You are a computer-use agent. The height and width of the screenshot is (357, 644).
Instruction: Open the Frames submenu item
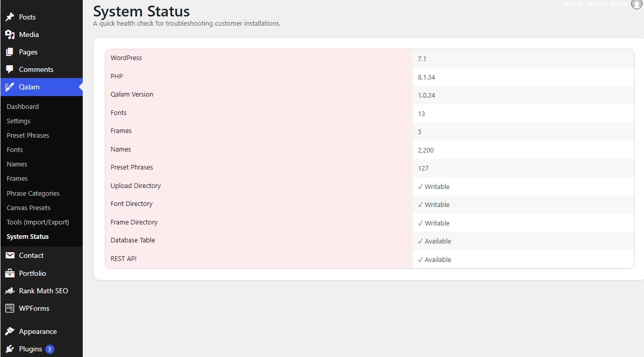coord(17,178)
